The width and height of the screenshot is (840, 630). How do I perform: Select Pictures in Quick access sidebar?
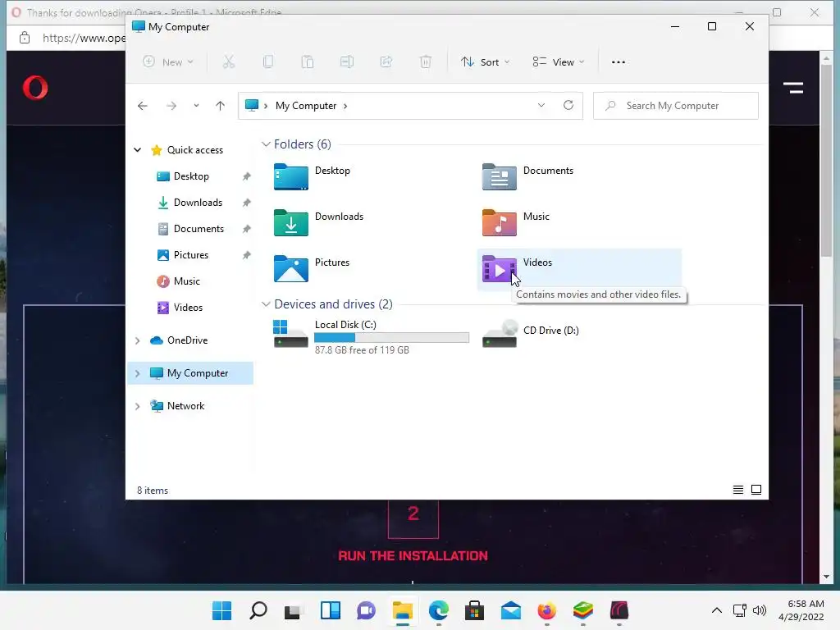coord(190,255)
